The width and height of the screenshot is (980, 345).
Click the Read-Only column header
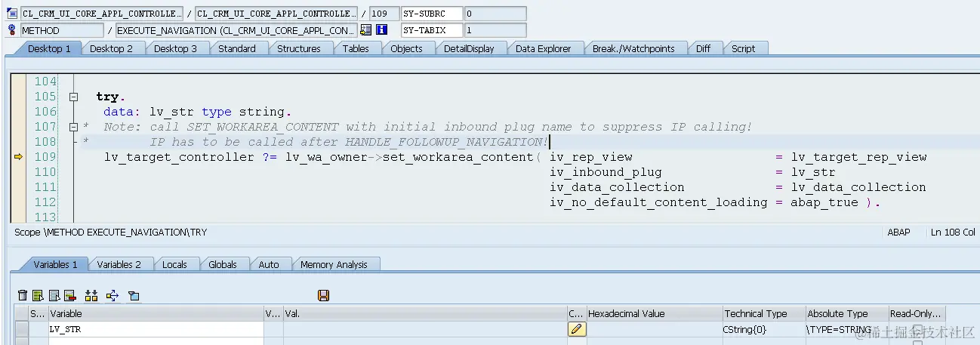pos(917,313)
